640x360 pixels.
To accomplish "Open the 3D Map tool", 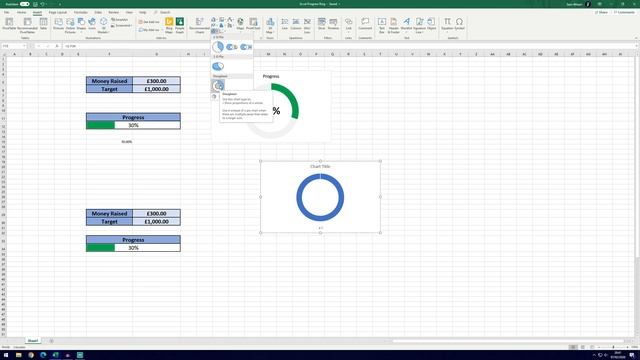I will [x=270, y=25].
